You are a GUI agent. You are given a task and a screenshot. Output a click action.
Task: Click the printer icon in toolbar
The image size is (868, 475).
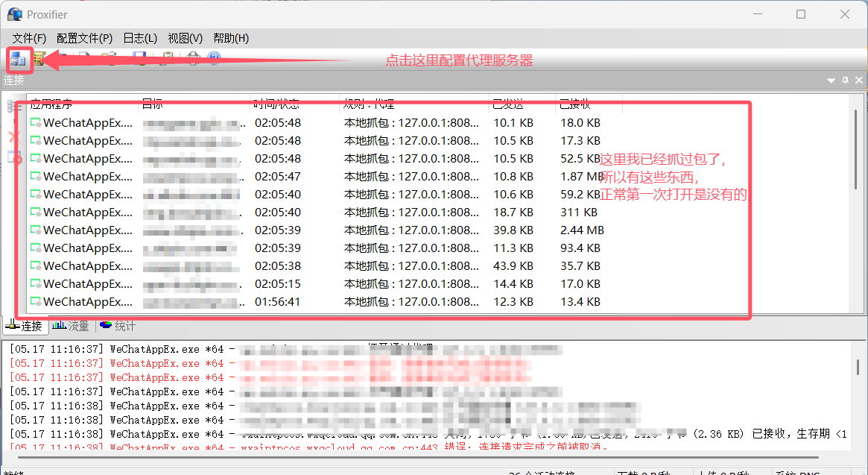pyautogui.click(x=193, y=59)
